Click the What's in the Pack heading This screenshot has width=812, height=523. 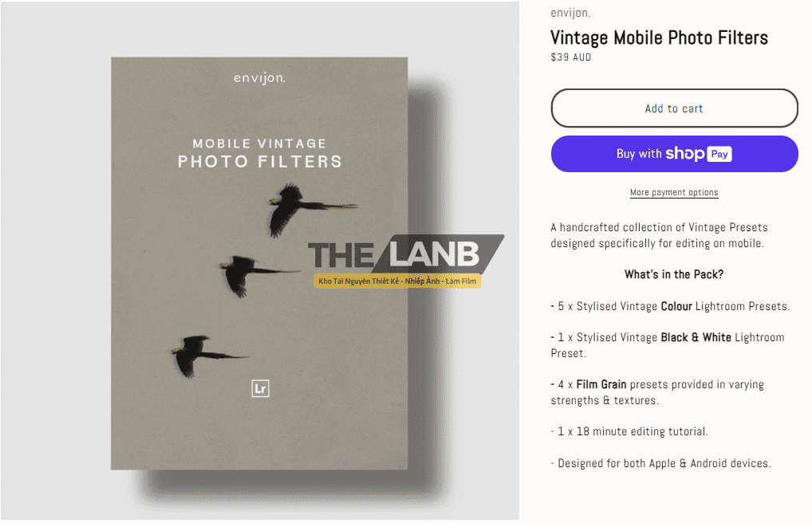click(x=674, y=274)
